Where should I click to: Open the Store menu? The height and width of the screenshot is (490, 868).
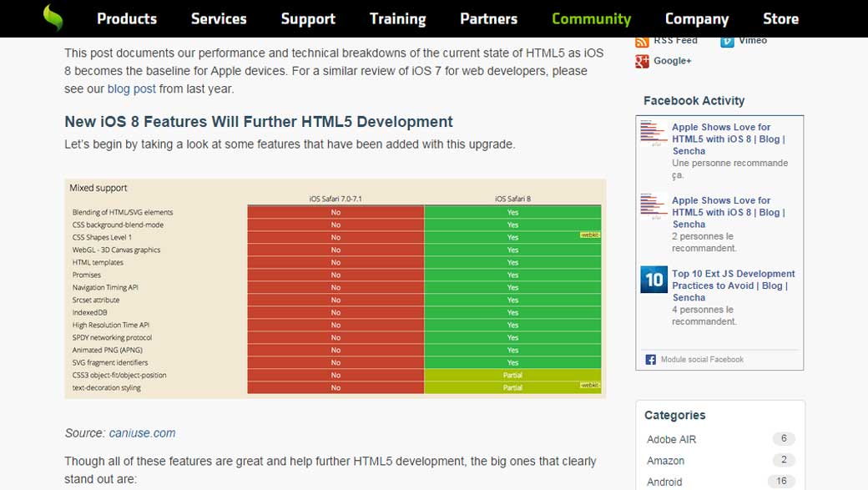pyautogui.click(x=780, y=18)
